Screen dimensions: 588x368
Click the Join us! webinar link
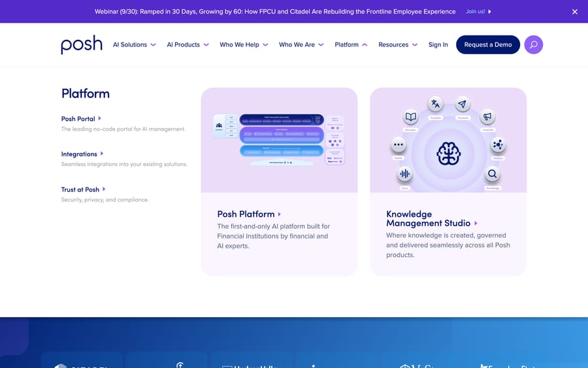pyautogui.click(x=475, y=12)
